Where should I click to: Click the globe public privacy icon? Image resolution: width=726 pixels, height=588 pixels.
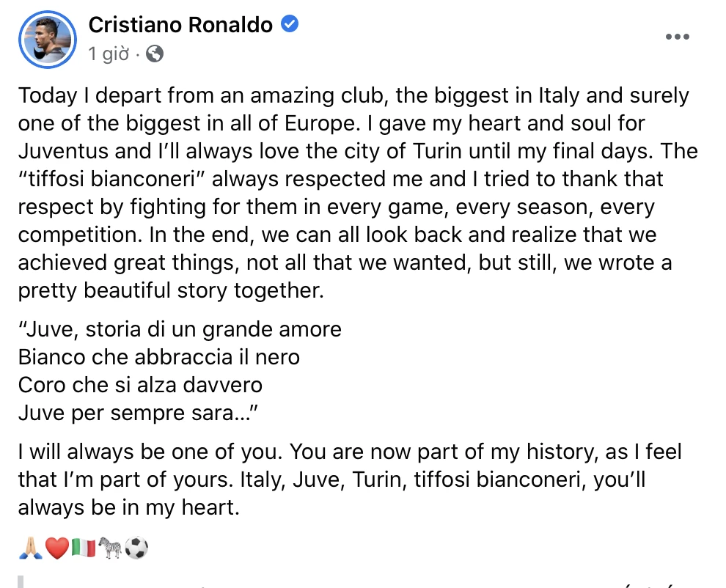[155, 54]
